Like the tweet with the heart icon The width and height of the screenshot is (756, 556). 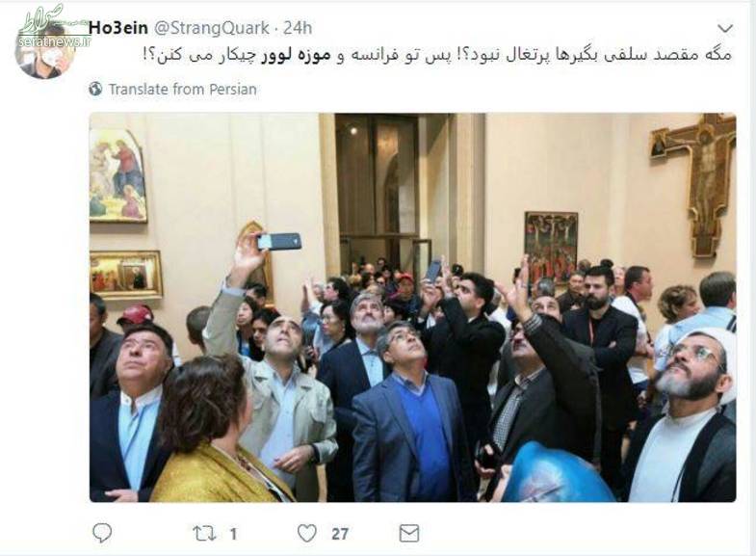pyautogui.click(x=306, y=533)
